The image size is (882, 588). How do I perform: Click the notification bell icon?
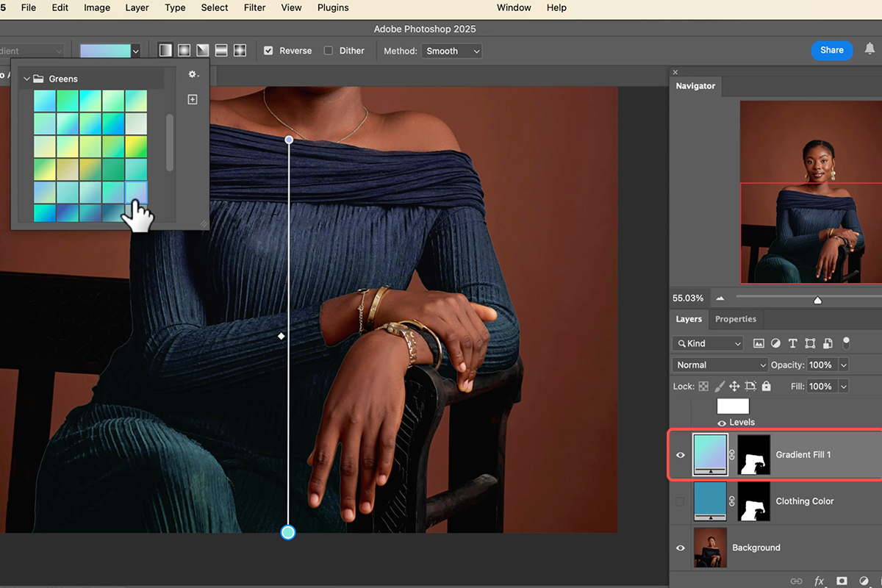[870, 50]
